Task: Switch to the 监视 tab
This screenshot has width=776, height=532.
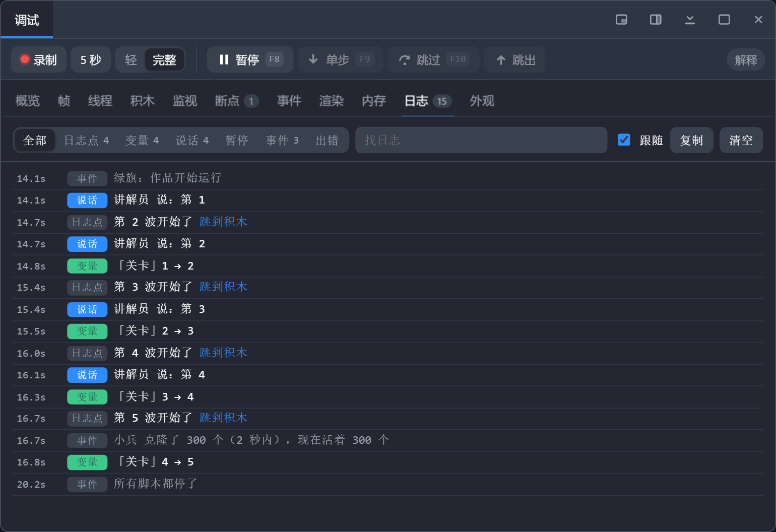Action: pyautogui.click(x=185, y=101)
